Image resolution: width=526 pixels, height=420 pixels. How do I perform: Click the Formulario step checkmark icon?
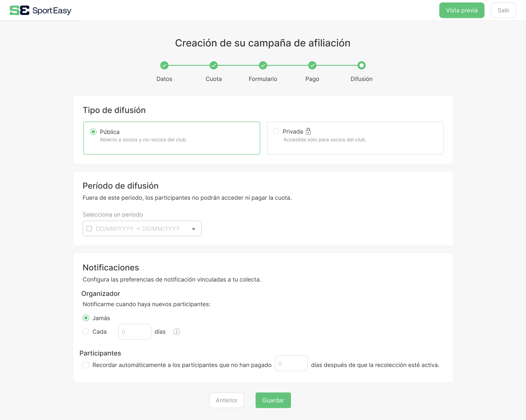pos(263,65)
